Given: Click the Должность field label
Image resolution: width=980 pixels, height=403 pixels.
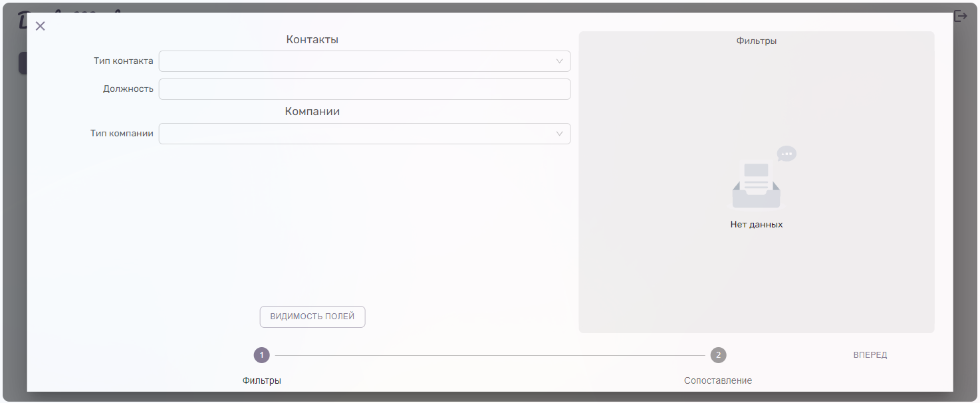Looking at the screenshot, I should [x=128, y=89].
